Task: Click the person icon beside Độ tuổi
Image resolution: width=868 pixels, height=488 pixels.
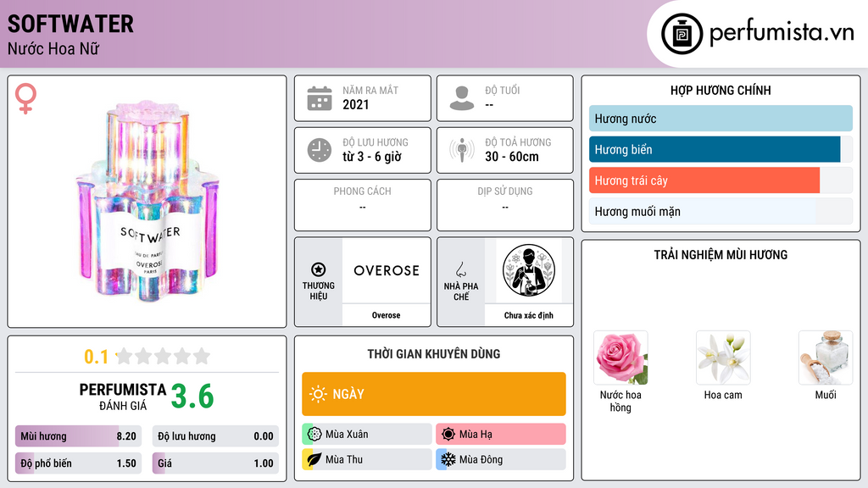Action: click(x=462, y=98)
